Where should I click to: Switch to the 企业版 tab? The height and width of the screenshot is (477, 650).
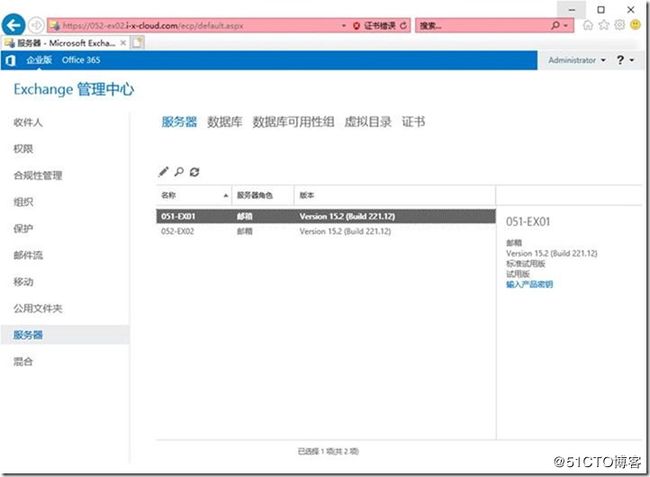pos(39,60)
